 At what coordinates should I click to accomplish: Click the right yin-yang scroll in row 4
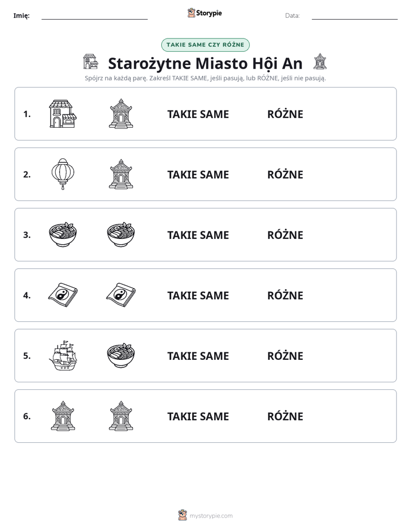tap(121, 295)
